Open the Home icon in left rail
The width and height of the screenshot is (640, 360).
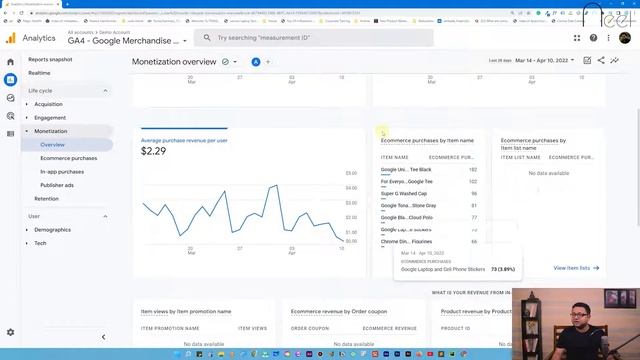click(11, 62)
